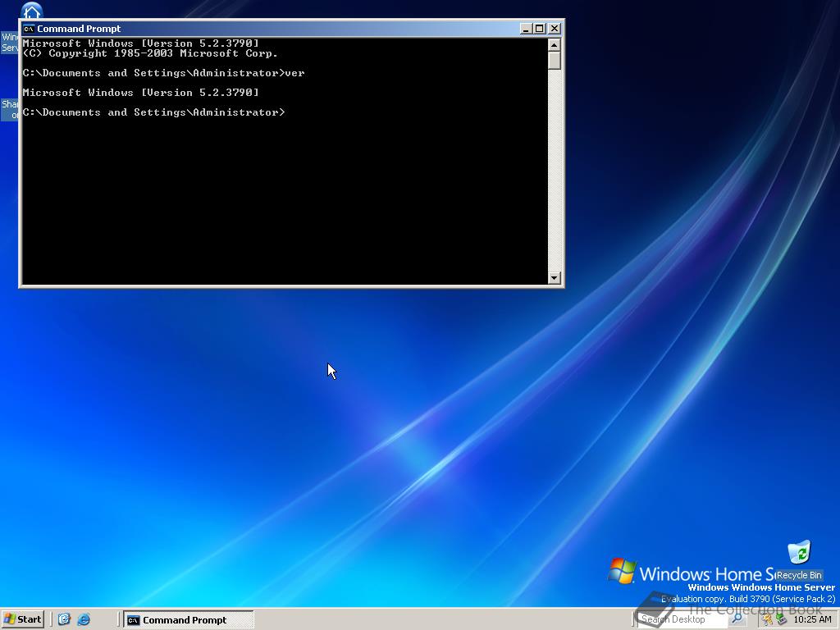The width and height of the screenshot is (840, 630).
Task: Click the Windows Home Server console desktop icon
Action: (30, 11)
